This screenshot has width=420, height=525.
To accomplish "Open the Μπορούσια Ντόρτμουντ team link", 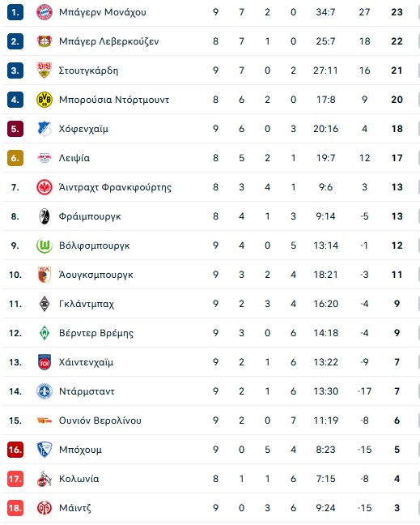I will point(113,100).
